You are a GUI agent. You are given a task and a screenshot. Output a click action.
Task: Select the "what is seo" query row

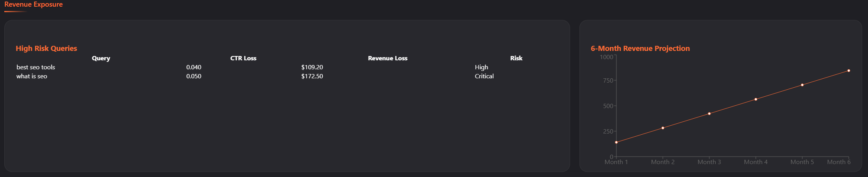[x=32, y=76]
